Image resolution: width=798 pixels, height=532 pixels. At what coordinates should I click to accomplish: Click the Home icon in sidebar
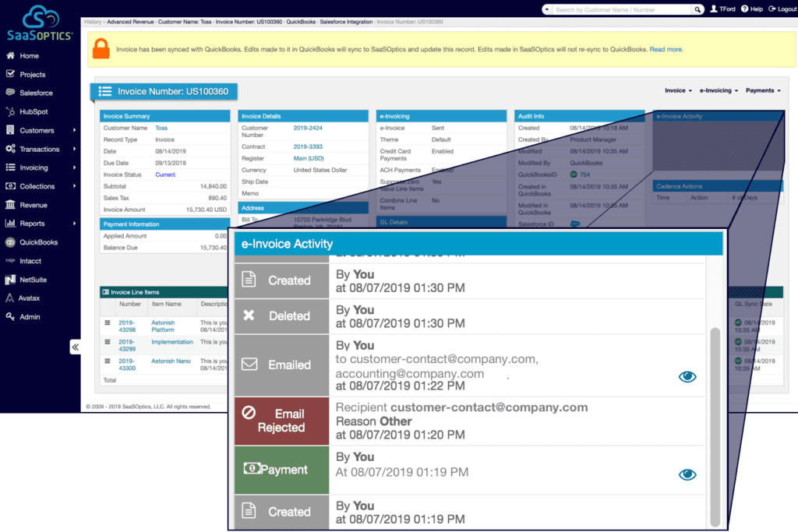pos(11,56)
